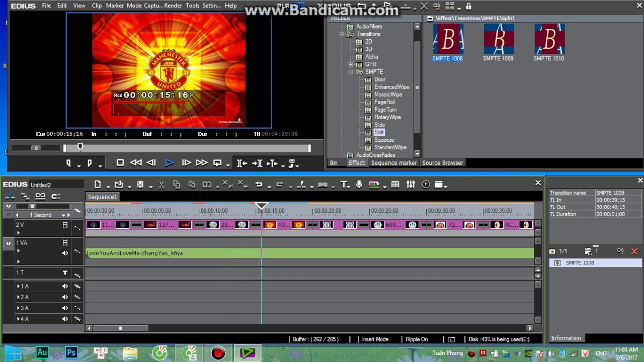644x362 pixels.
Task: Collapse the Transitions folder in effect tree
Action: pos(342,34)
